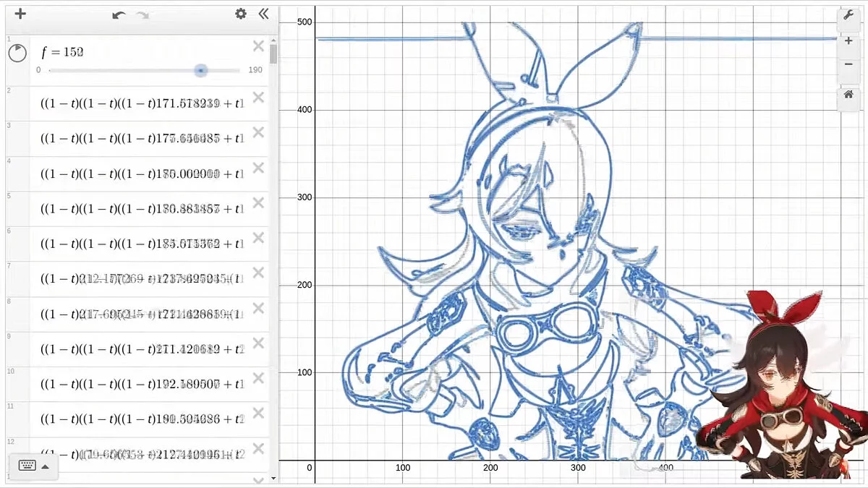Delete expression row 9 with 211.420689
Screen dimensions: 868x488
[x=258, y=343]
